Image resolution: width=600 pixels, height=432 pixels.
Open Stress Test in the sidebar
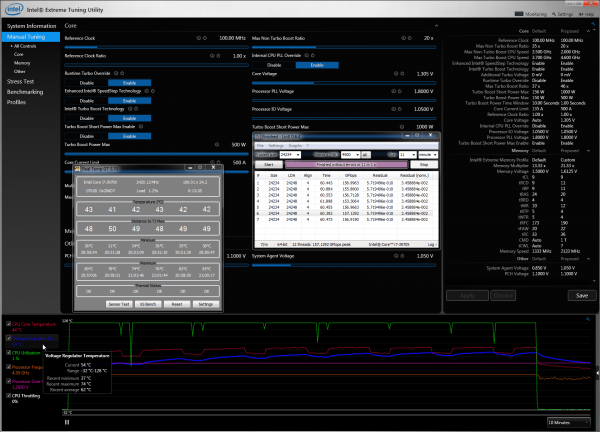pyautogui.click(x=20, y=82)
